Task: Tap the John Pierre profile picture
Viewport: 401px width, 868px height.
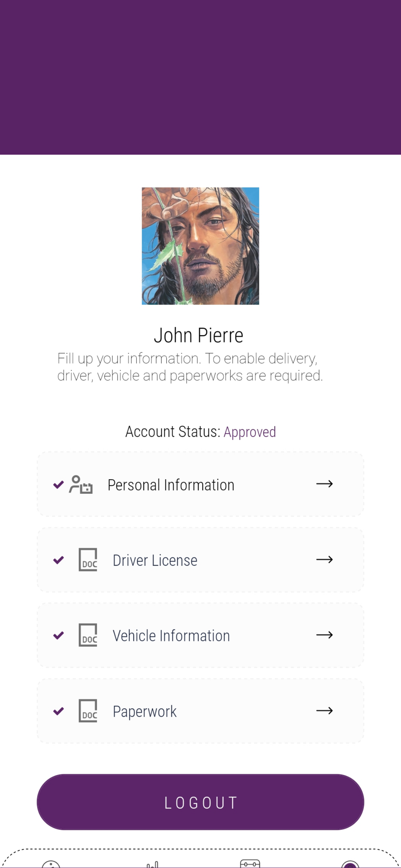Action: (200, 246)
